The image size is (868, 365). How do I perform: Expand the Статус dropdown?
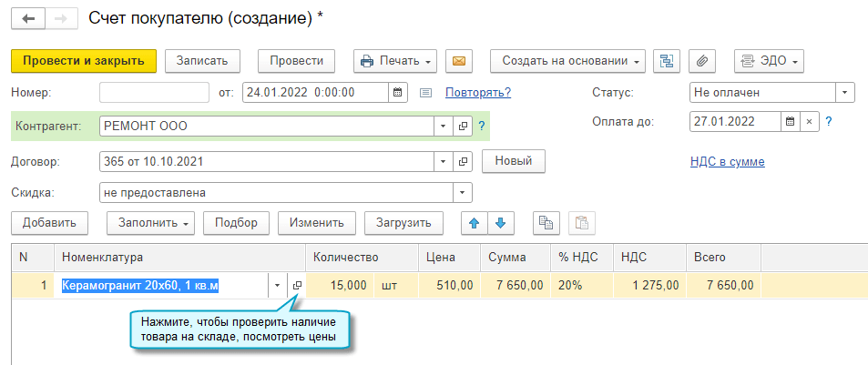click(x=846, y=92)
